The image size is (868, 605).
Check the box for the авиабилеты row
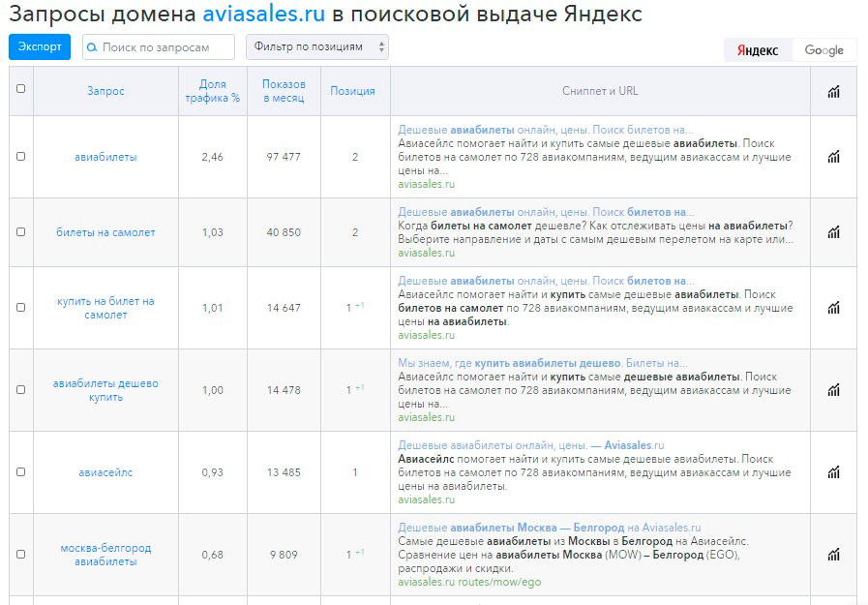pyautogui.click(x=21, y=157)
